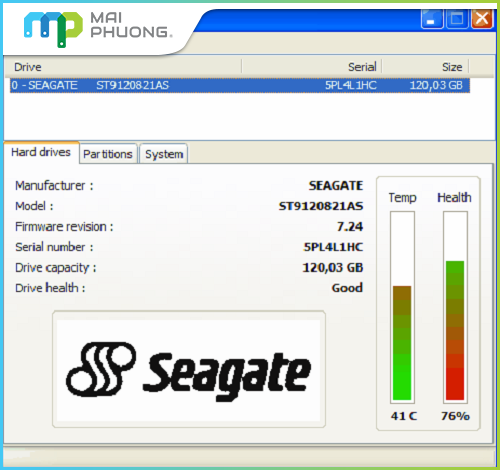Select the 0 - SEAGATE ST9120821AS drive row
This screenshot has width=500, height=470.
point(240,85)
